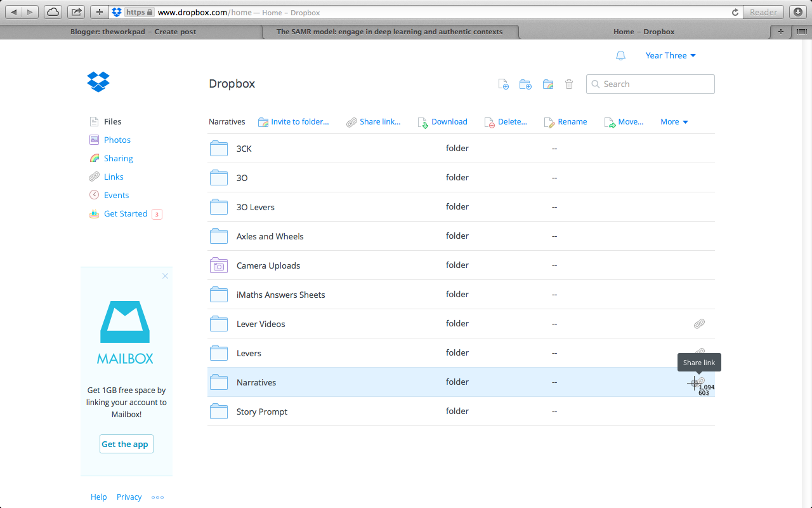Image resolution: width=812 pixels, height=508 pixels.
Task: Click the Get Started badge showing 3
Action: click(x=157, y=214)
